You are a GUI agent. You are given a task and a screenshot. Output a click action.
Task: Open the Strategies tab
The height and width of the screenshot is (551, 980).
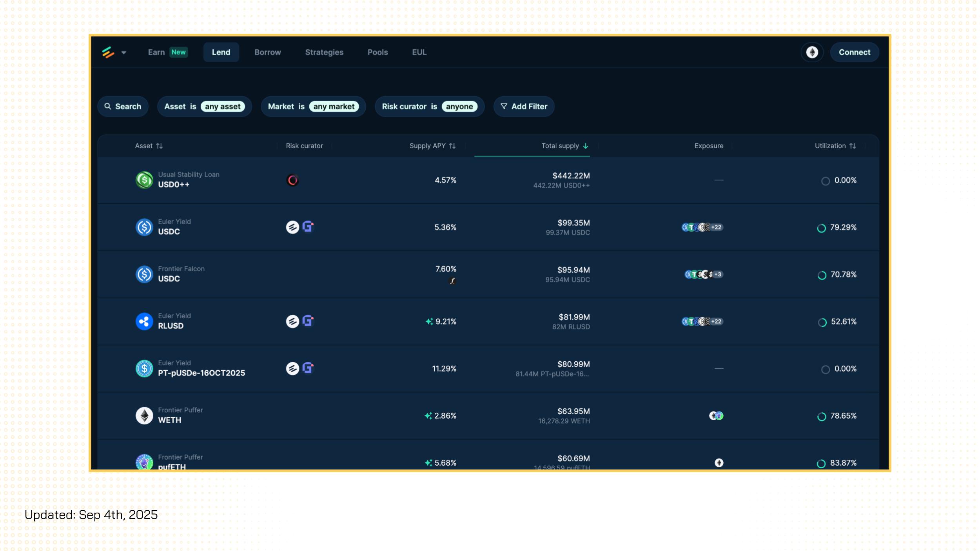click(x=324, y=52)
